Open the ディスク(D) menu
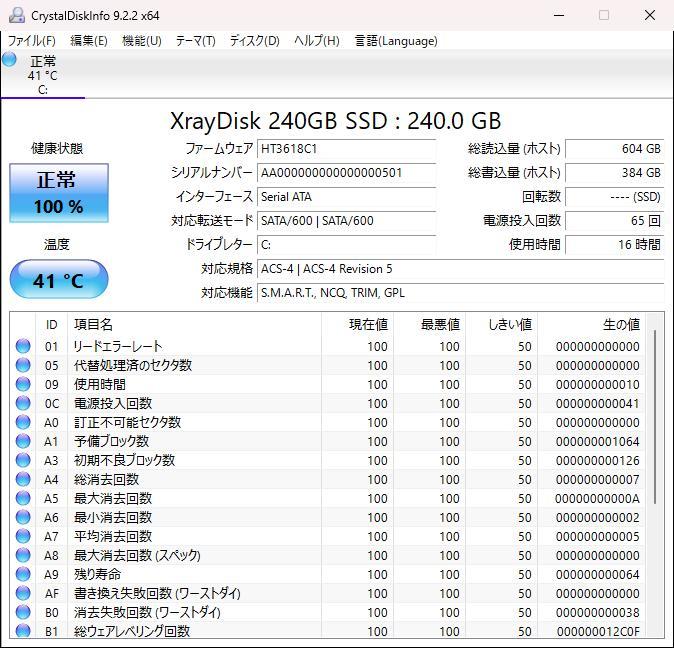This screenshot has height=648, width=674. [254, 41]
